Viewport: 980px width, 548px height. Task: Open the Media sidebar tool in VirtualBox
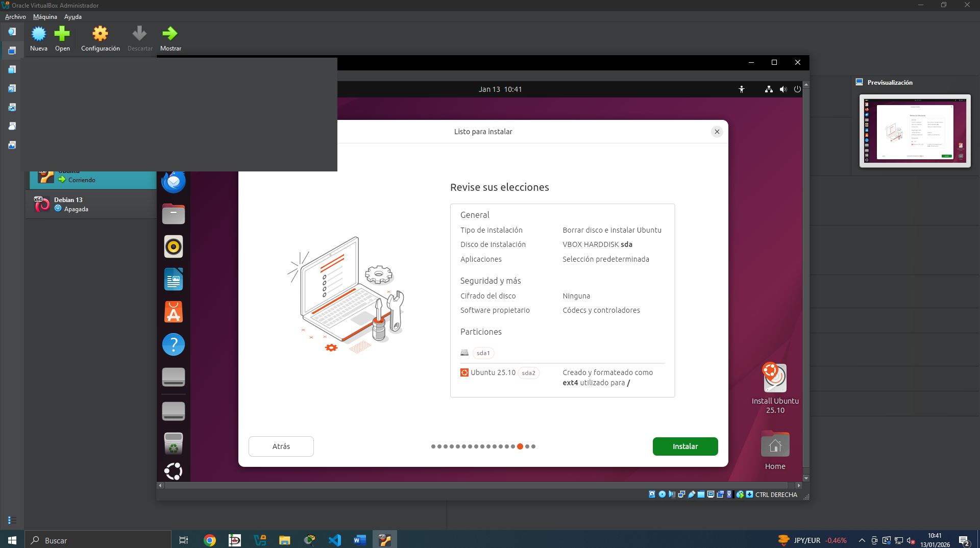pos(12,88)
